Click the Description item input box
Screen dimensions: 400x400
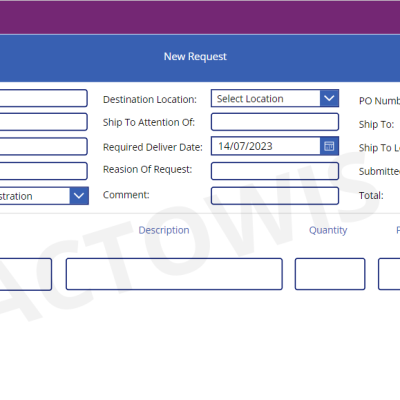(174, 274)
